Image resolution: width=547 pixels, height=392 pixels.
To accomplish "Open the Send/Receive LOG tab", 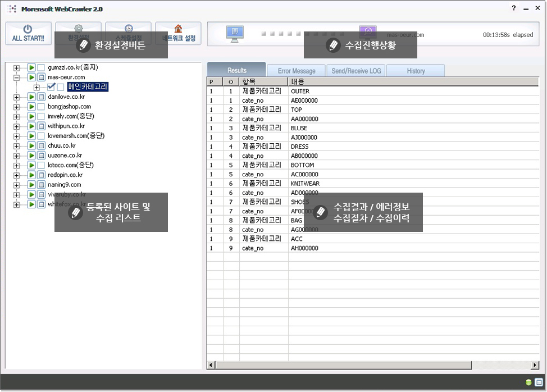I will coord(356,71).
